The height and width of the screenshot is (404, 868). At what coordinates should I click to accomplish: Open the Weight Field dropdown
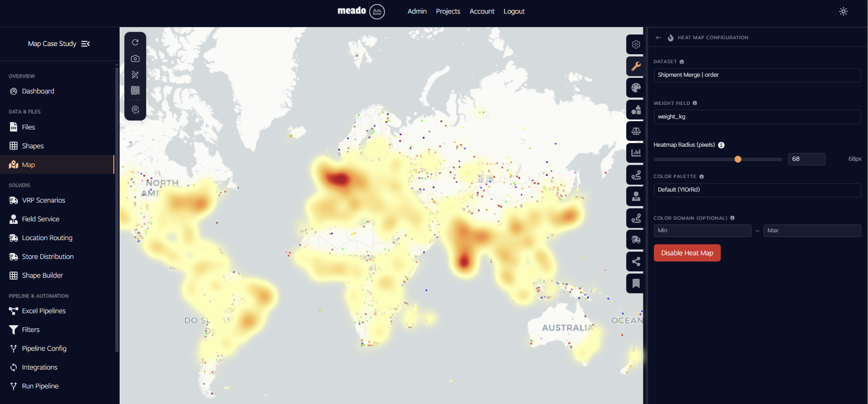(757, 117)
